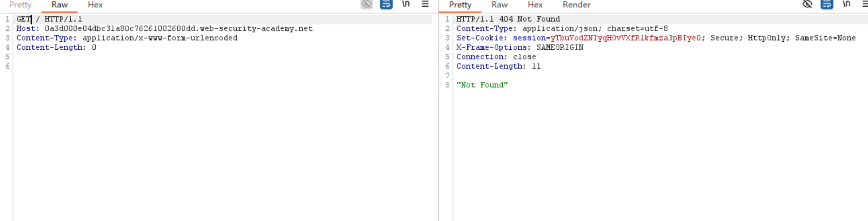The height and width of the screenshot is (221, 868).
Task: Switch request view to Pretty tab
Action: tap(20, 5)
